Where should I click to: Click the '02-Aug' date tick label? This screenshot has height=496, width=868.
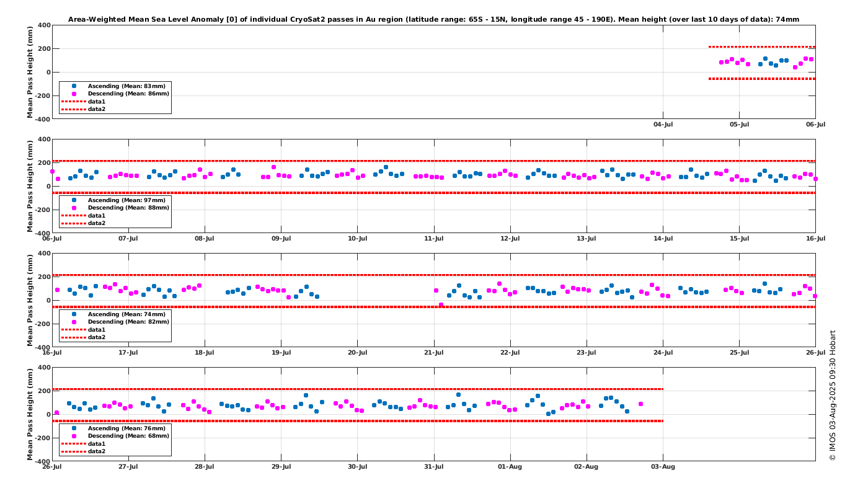point(587,467)
